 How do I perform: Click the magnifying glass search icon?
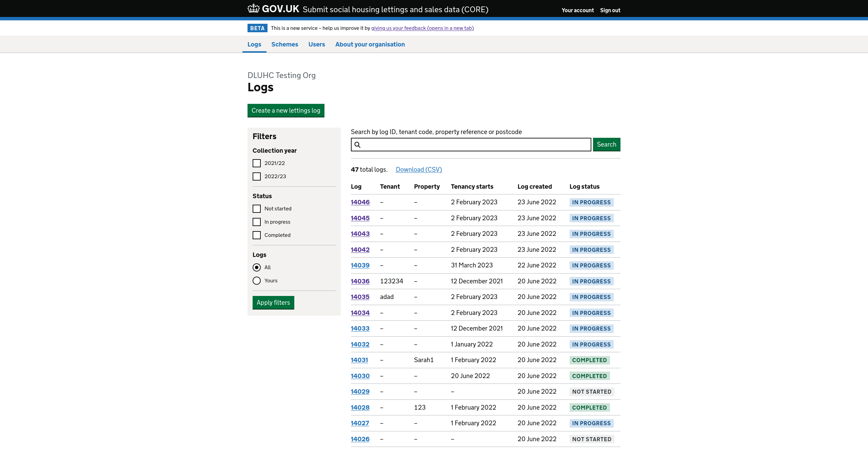357,145
